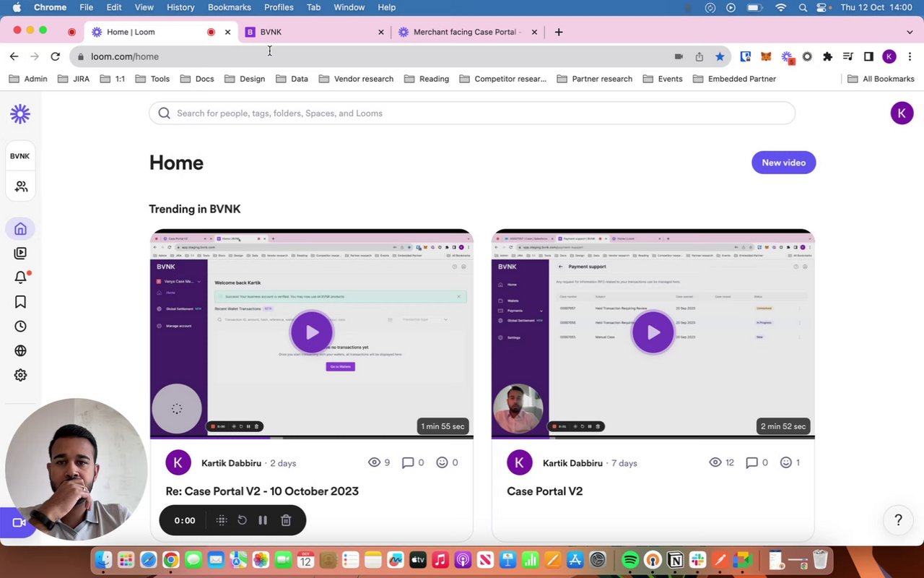Click the comments icon on Re: Case Portal V2
The height and width of the screenshot is (578, 924).
pyautogui.click(x=408, y=462)
